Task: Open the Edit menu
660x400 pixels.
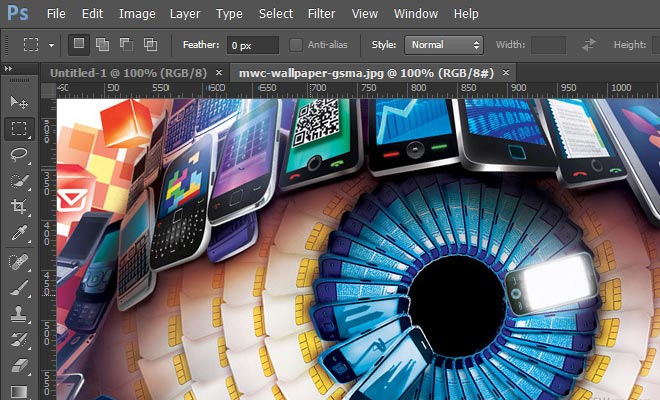Action: pyautogui.click(x=92, y=14)
